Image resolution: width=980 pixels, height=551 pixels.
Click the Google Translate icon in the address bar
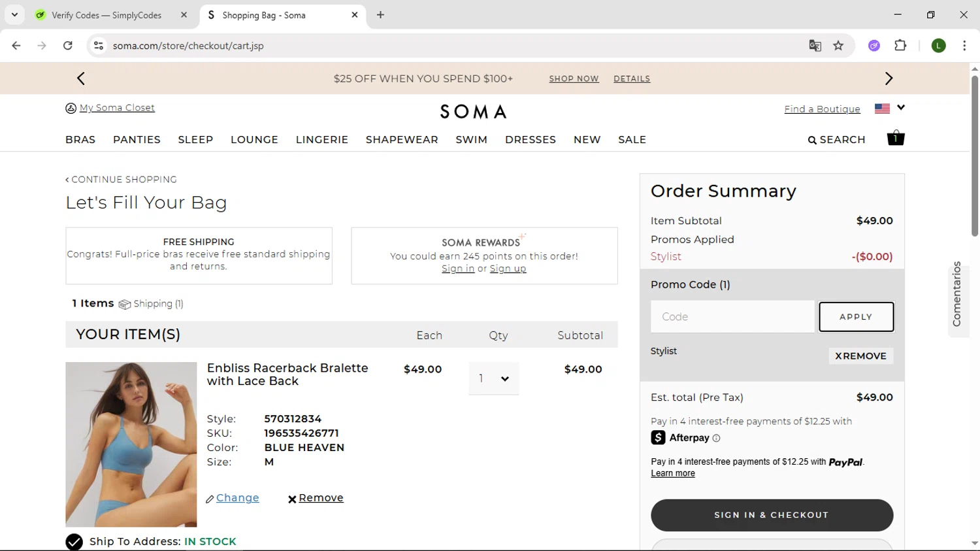[815, 46]
